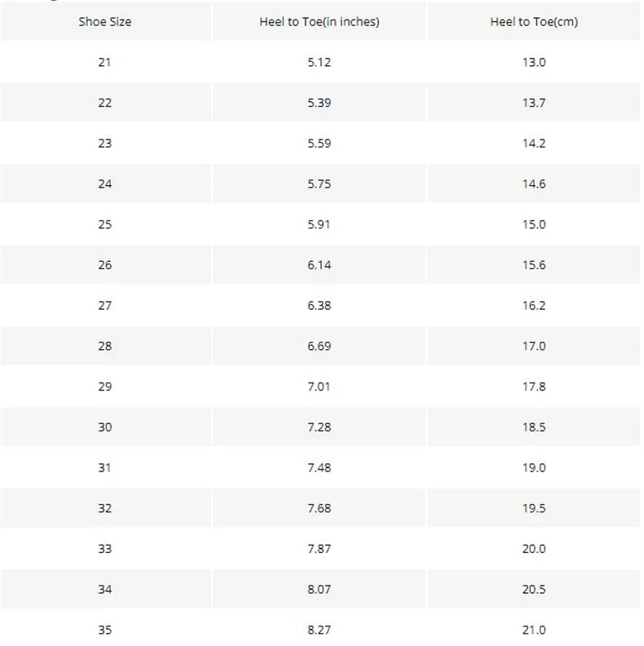
Task: Select shoe size 21 cell
Action: pos(104,62)
